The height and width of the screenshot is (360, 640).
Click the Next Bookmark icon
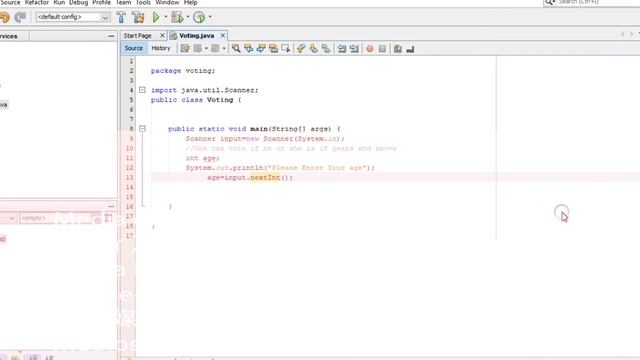coord(313,49)
